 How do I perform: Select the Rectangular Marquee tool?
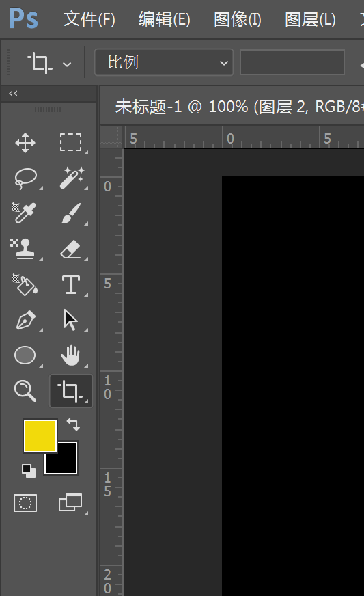click(71, 143)
